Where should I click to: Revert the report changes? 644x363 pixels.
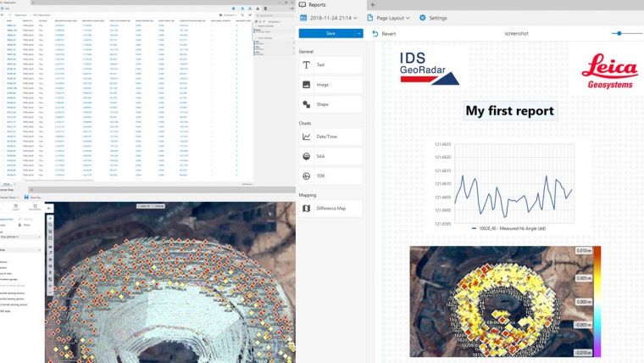(384, 34)
